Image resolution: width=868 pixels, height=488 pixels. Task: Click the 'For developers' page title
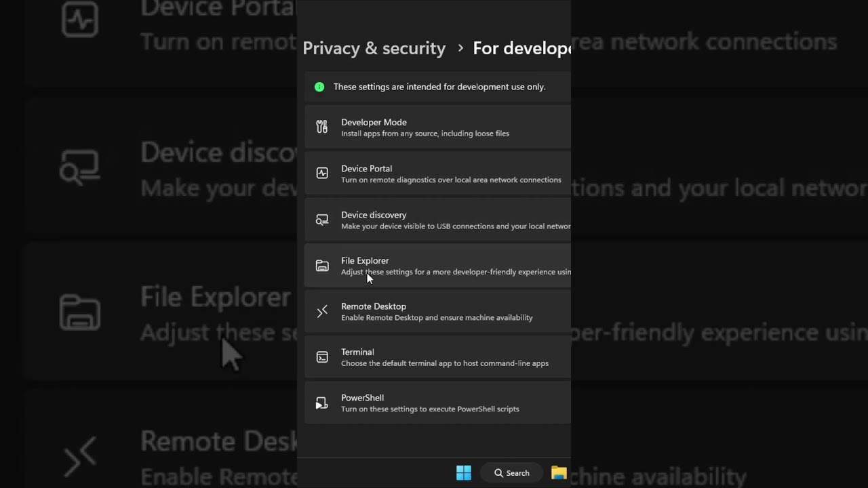[522, 48]
